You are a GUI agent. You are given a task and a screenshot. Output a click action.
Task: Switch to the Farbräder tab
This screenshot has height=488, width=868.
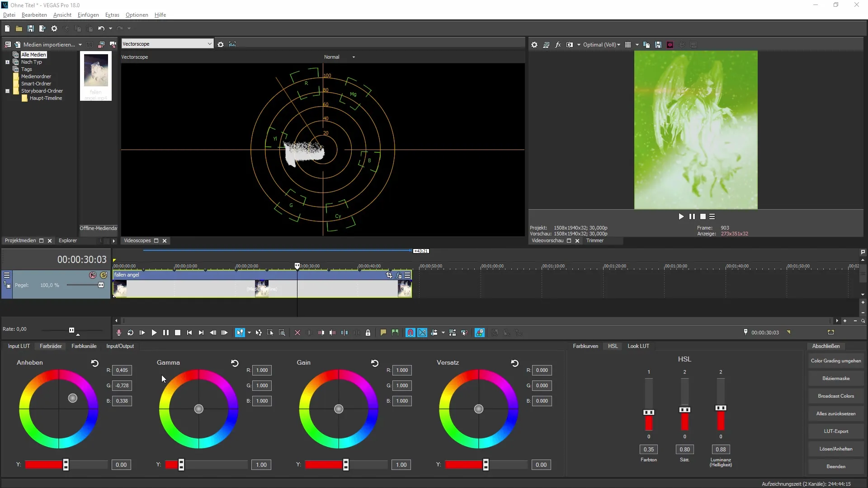coord(51,346)
